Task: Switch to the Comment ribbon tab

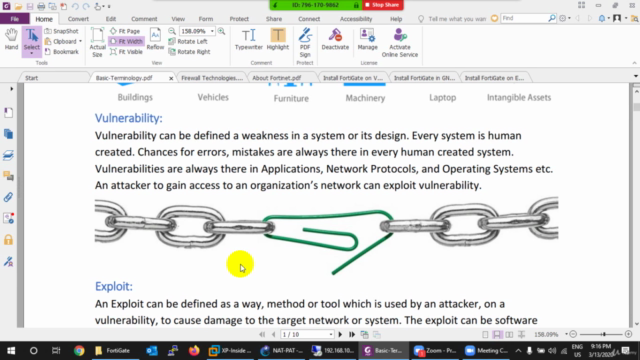Action: 144,19
